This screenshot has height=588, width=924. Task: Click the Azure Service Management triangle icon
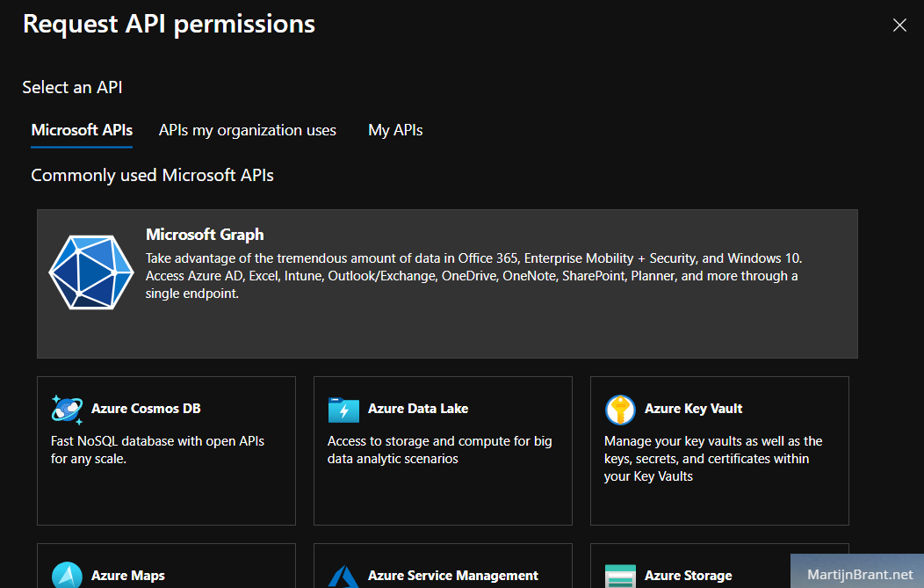pyautogui.click(x=343, y=577)
